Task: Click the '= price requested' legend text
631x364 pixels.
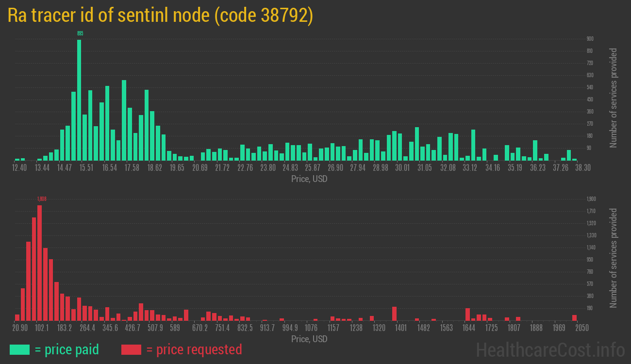Action: [194, 349]
